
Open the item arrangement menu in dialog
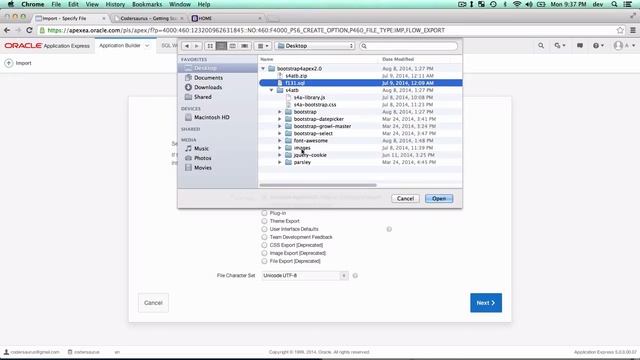pos(263,46)
